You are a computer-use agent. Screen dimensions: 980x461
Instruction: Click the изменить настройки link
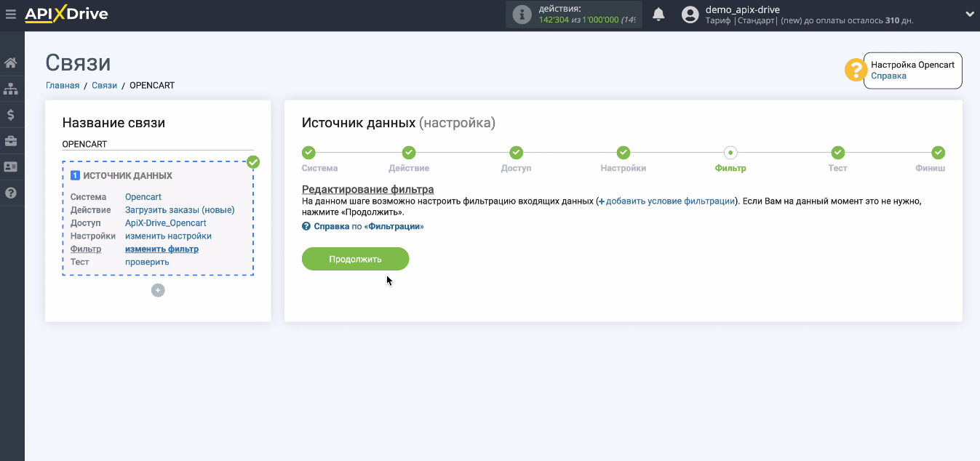click(168, 236)
